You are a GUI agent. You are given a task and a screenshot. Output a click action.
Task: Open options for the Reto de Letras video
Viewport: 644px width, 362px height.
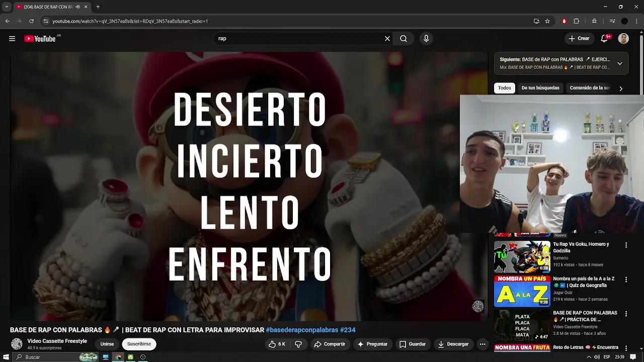626,348
